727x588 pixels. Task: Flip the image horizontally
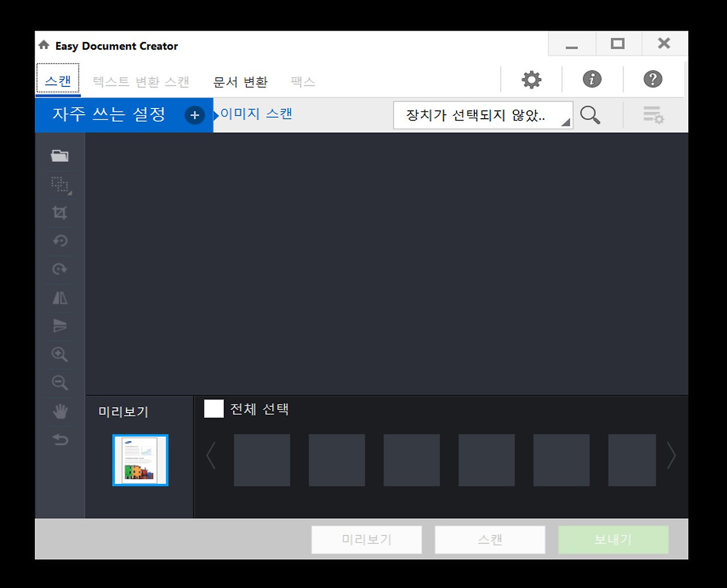coord(60,297)
